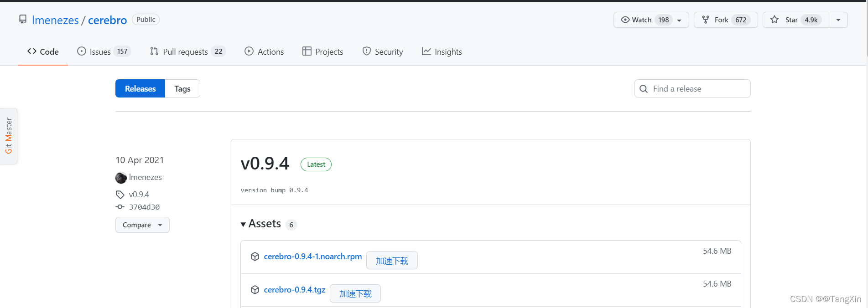Click the Watch eye icon
Screen dimensions: 868x308
coord(625,20)
